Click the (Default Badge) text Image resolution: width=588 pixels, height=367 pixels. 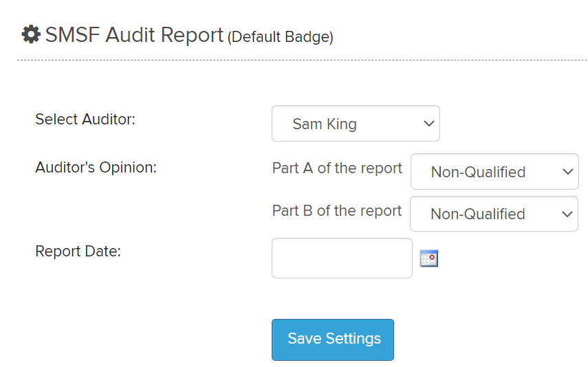[281, 37]
